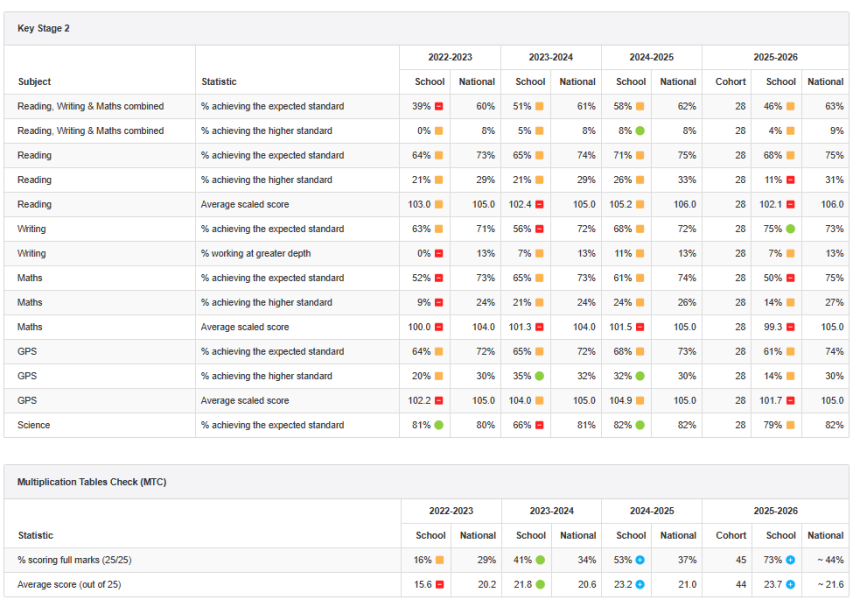This screenshot has height=607, width=867.
Task: Click the "% working at greater depth" statistic
Action: (x=256, y=254)
